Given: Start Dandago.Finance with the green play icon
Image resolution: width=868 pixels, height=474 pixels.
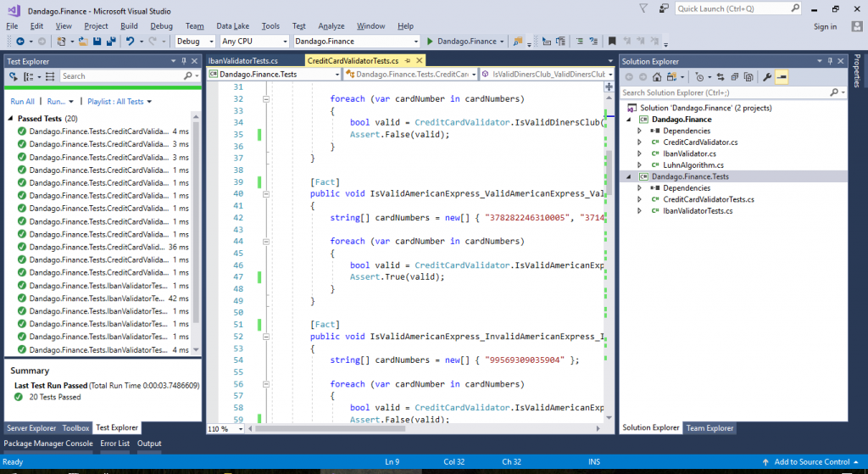Looking at the screenshot, I should point(430,41).
